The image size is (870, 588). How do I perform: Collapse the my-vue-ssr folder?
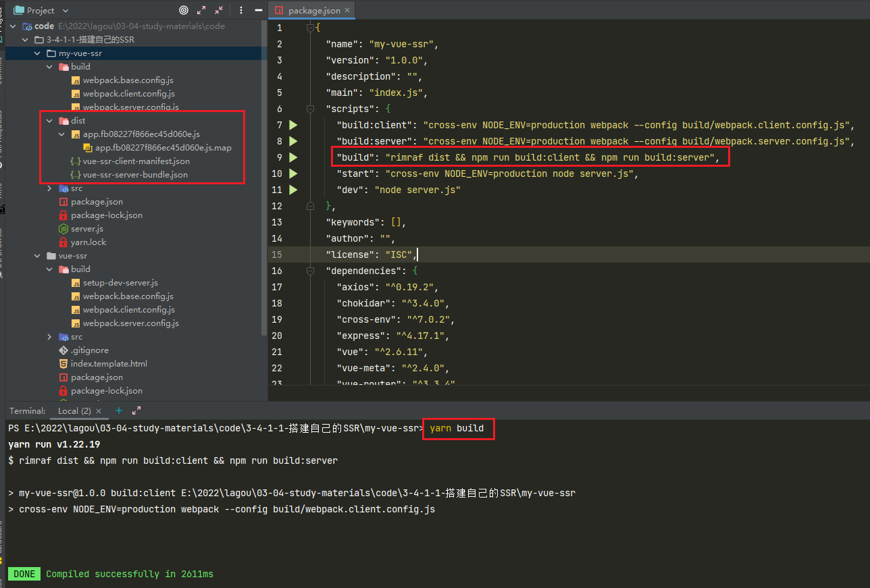(37, 53)
